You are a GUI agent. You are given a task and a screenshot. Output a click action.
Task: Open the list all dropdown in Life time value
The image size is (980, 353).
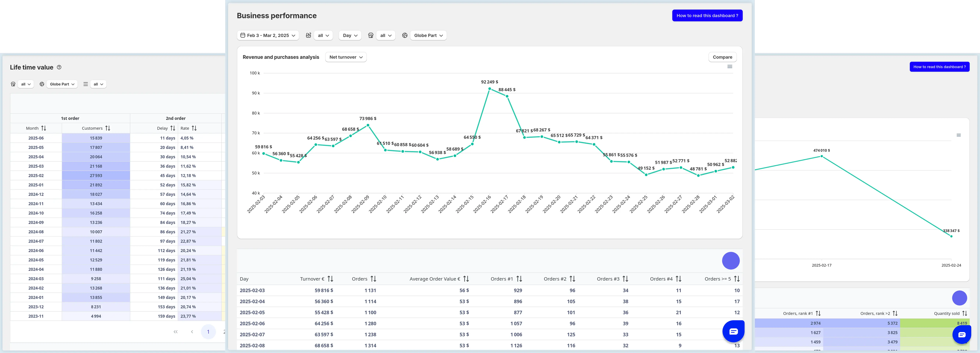[98, 84]
